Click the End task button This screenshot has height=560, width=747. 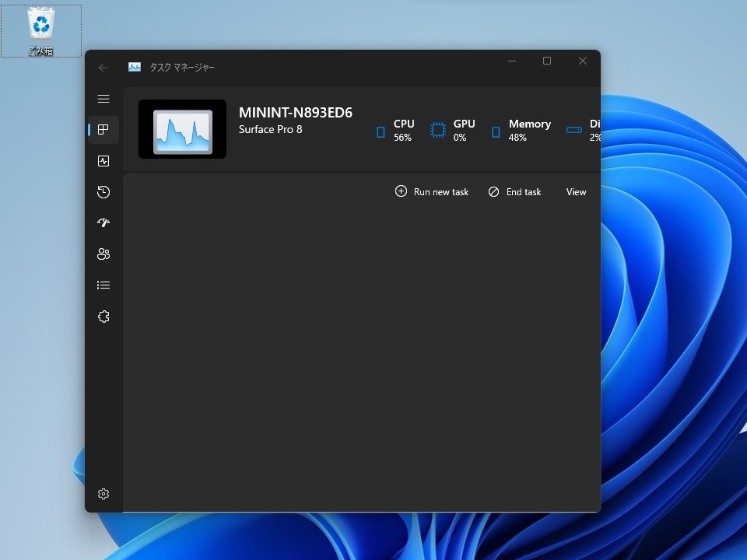click(514, 192)
